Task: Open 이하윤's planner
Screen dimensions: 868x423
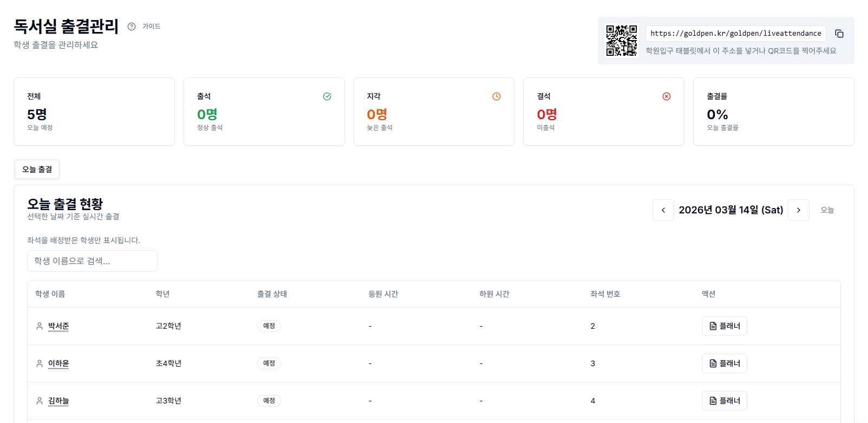Action: click(724, 363)
